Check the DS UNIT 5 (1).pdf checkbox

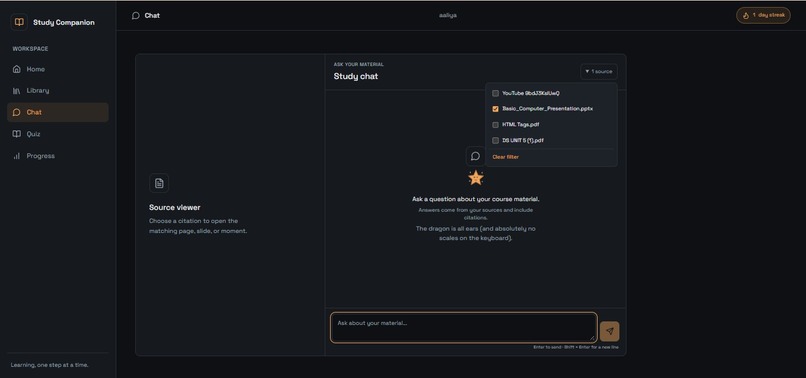pos(496,140)
